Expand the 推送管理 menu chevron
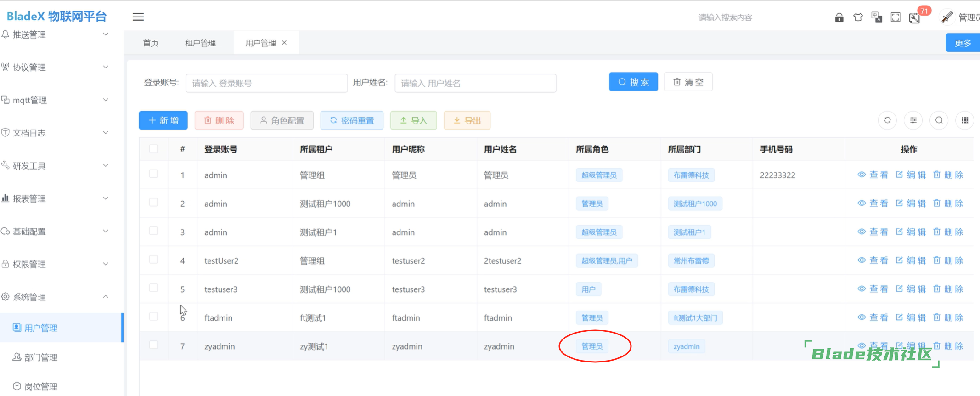980x396 pixels. tap(106, 34)
